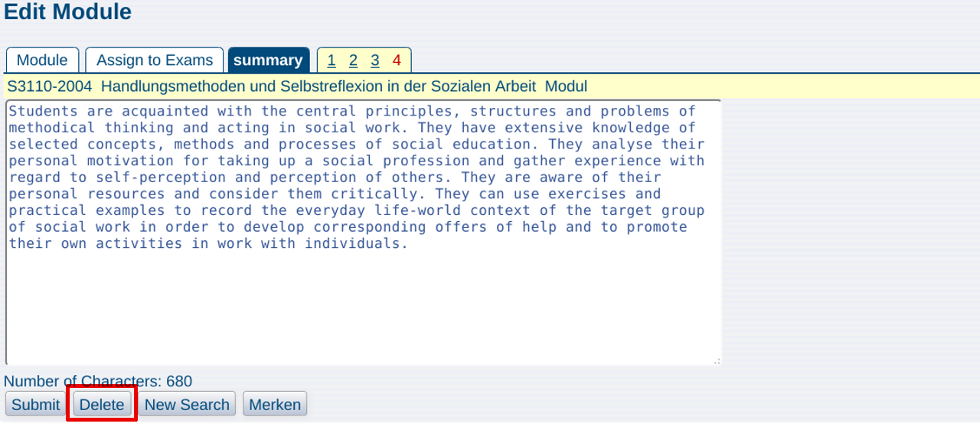
Task: Click the 'Modul' label in yellow bar
Action: (x=566, y=86)
